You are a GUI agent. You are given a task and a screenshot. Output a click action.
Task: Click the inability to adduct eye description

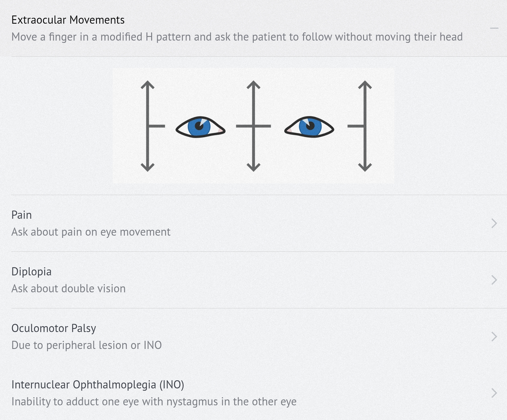click(154, 402)
